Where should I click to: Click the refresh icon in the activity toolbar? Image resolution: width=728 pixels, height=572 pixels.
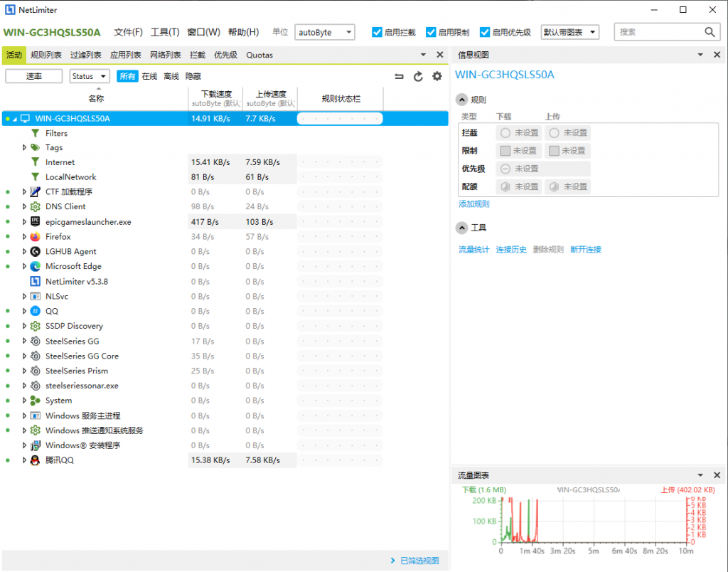click(x=419, y=76)
